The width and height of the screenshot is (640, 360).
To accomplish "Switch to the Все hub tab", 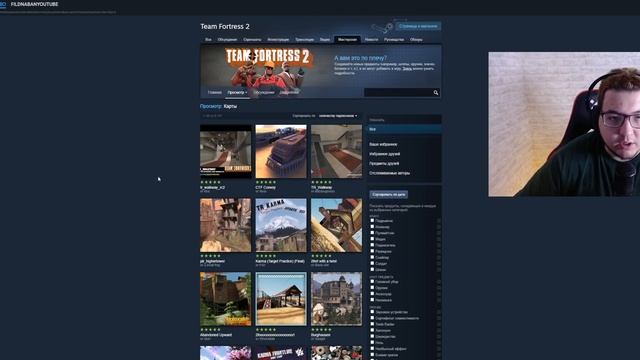I will click(x=208, y=40).
